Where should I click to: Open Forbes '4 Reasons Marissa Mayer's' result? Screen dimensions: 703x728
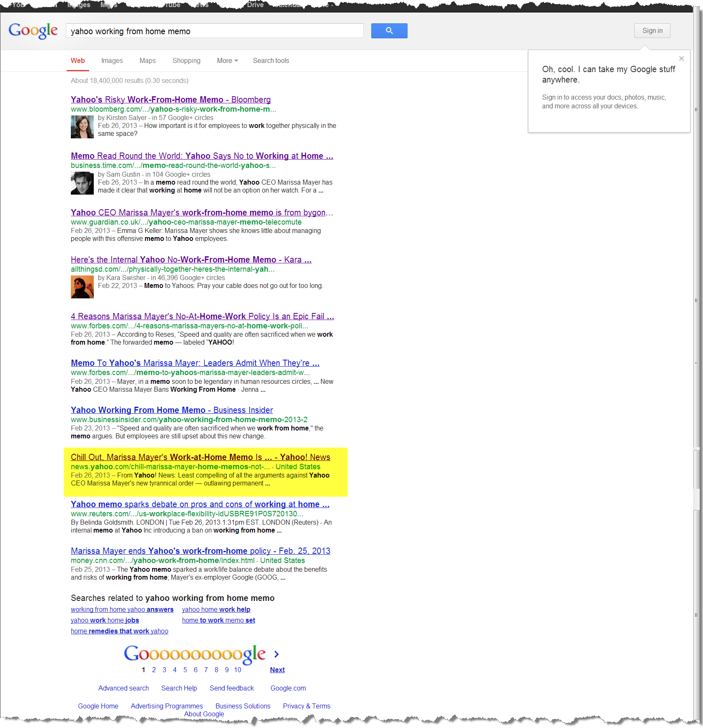coord(203,316)
